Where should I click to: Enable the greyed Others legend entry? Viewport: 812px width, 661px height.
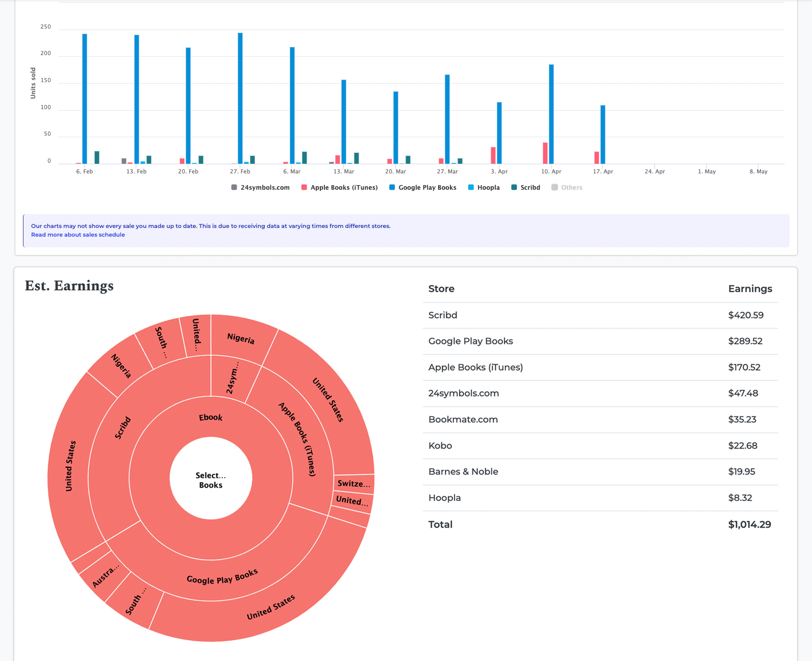(567, 188)
